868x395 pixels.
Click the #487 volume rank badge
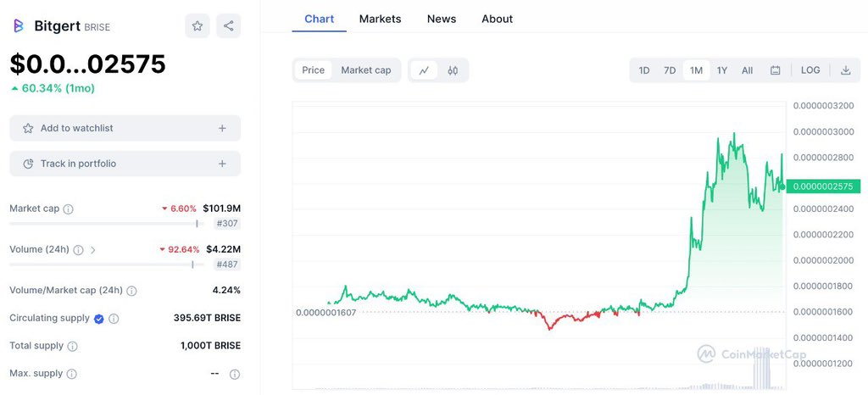click(x=227, y=264)
